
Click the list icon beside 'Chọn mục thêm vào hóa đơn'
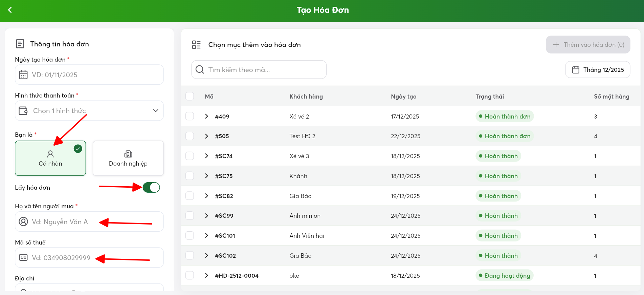click(x=196, y=45)
